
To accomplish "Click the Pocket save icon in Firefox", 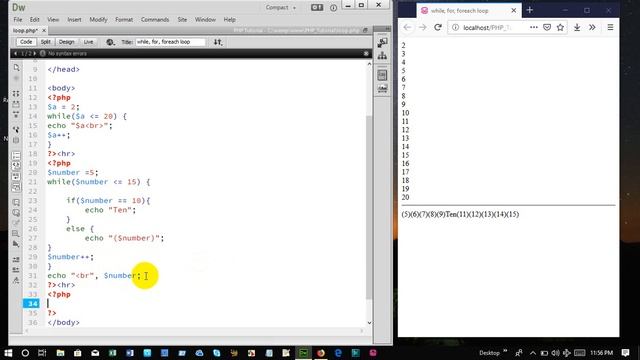I will [x=547, y=27].
